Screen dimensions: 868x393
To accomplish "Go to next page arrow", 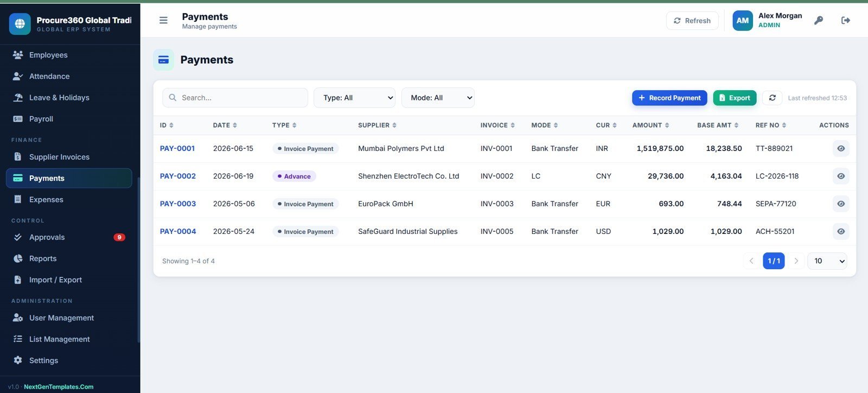I will 796,261.
